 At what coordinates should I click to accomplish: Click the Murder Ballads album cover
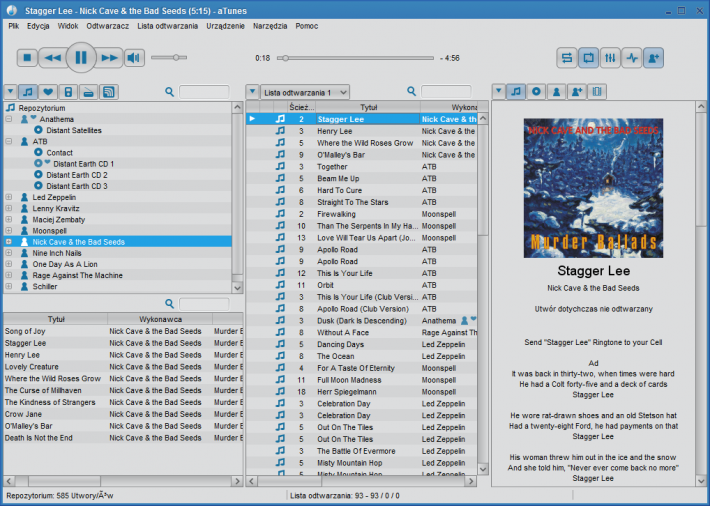click(593, 188)
